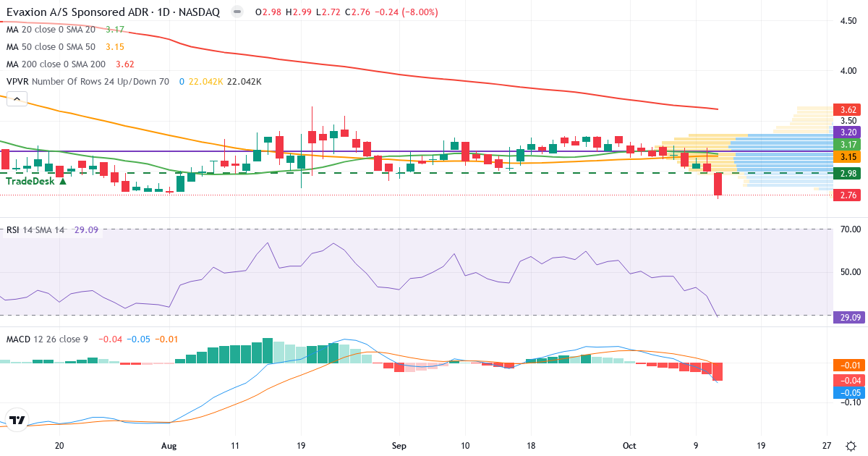The width and height of the screenshot is (868, 456).
Task: Click the 3.50 level on price axis
Action: (x=848, y=121)
